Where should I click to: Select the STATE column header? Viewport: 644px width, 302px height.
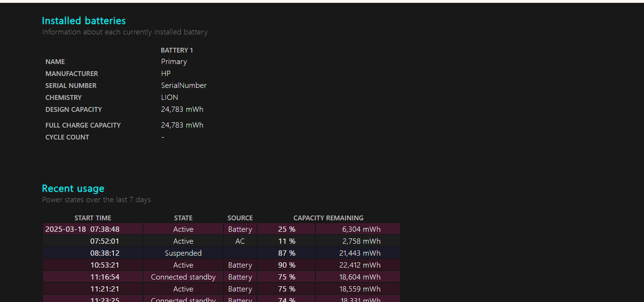pos(183,218)
